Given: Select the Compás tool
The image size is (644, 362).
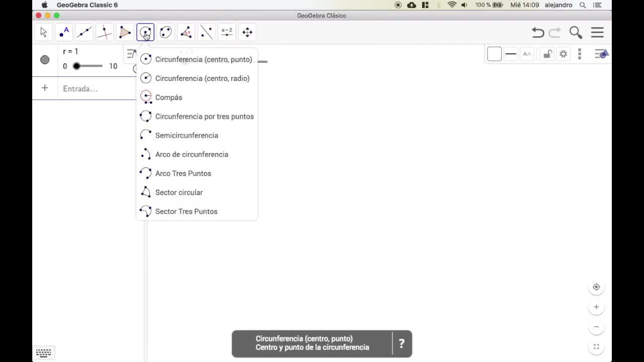Looking at the screenshot, I should (x=197, y=98).
